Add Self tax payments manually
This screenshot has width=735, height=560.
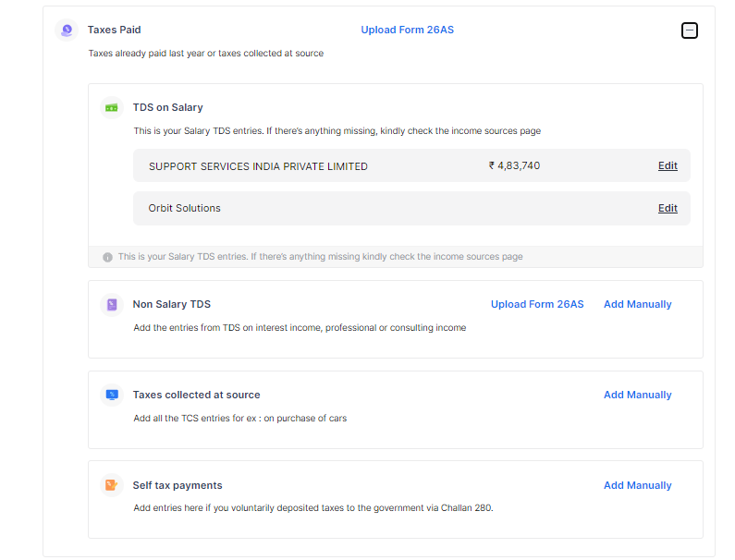point(638,485)
